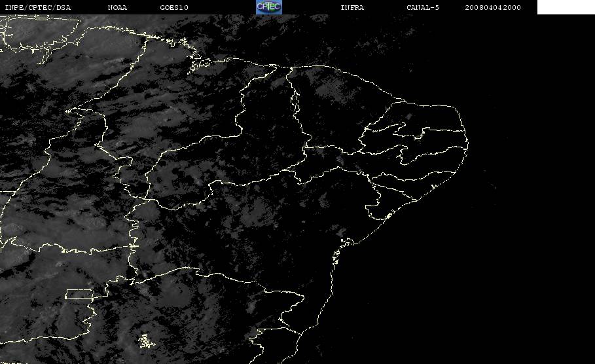The image size is (595, 364).
Task: Click the INFRA channel type label
Action: 352,8
